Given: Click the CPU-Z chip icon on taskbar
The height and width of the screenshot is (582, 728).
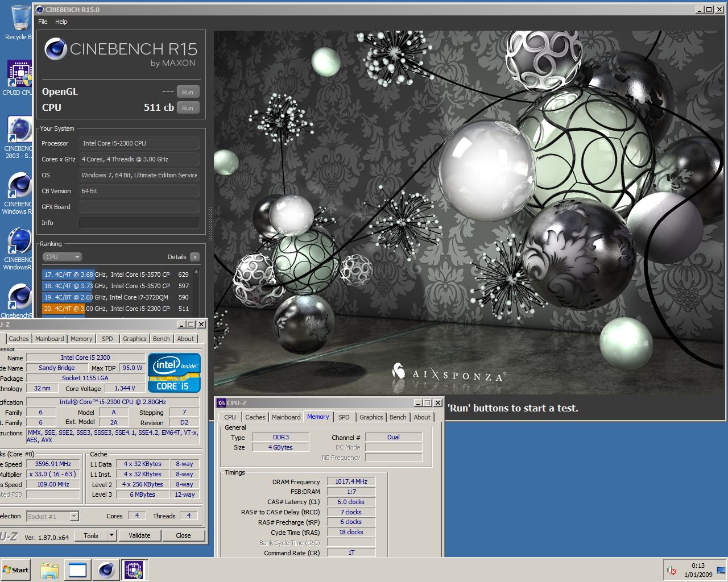Looking at the screenshot, I should [134, 570].
